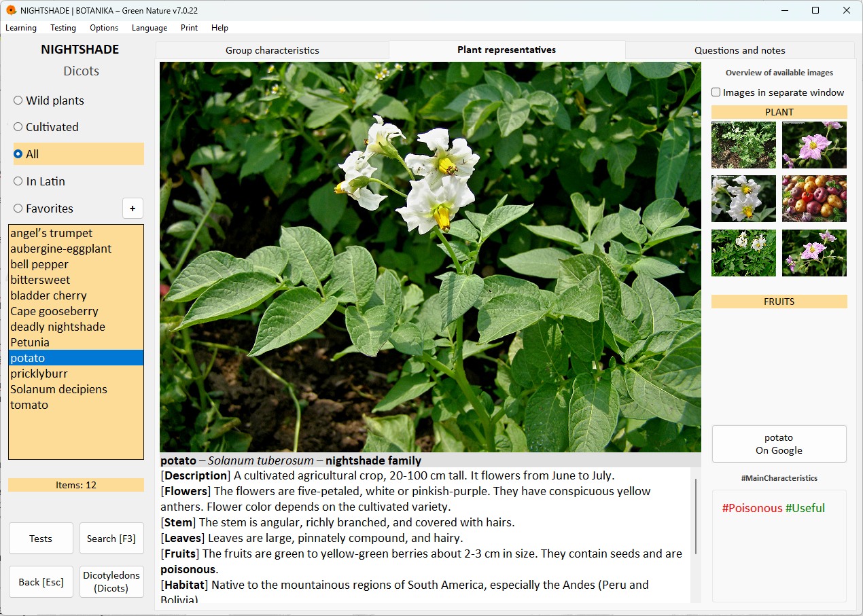Select aubergine-eggplant in the list

tap(76, 249)
